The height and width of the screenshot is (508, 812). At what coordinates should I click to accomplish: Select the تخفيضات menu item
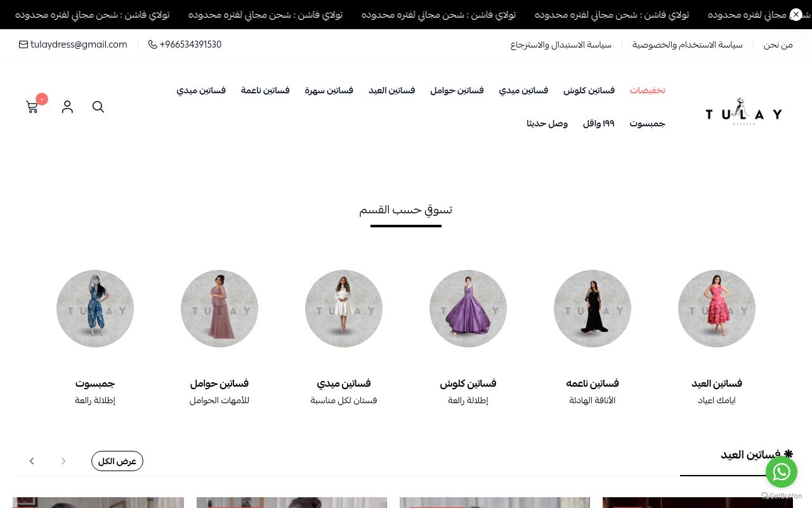click(647, 90)
